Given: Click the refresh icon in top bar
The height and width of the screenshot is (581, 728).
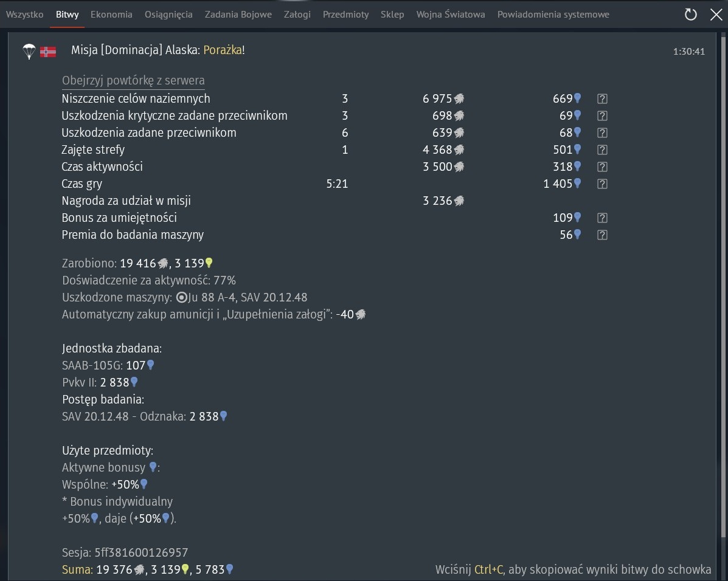Looking at the screenshot, I should point(690,15).
